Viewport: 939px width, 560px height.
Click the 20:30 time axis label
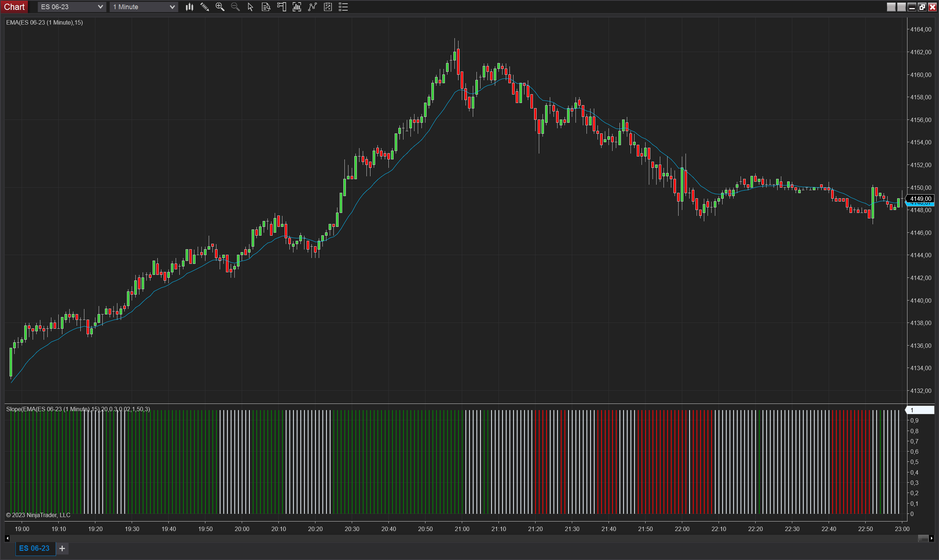click(352, 529)
